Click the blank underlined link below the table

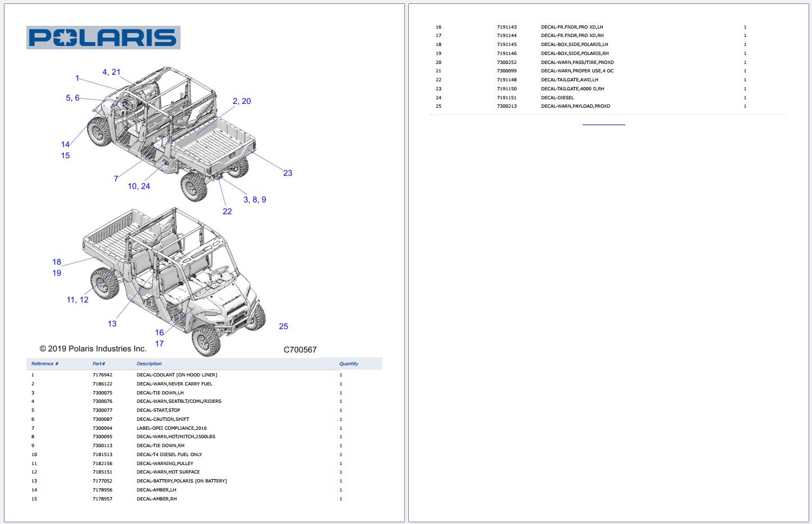coord(603,124)
